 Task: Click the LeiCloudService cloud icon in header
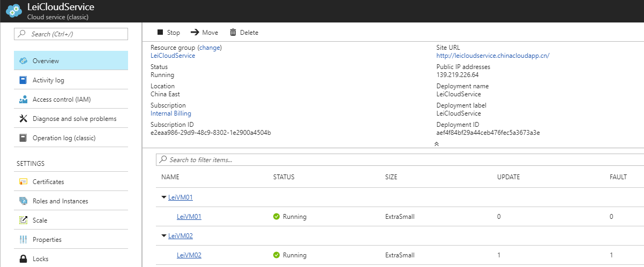click(13, 11)
